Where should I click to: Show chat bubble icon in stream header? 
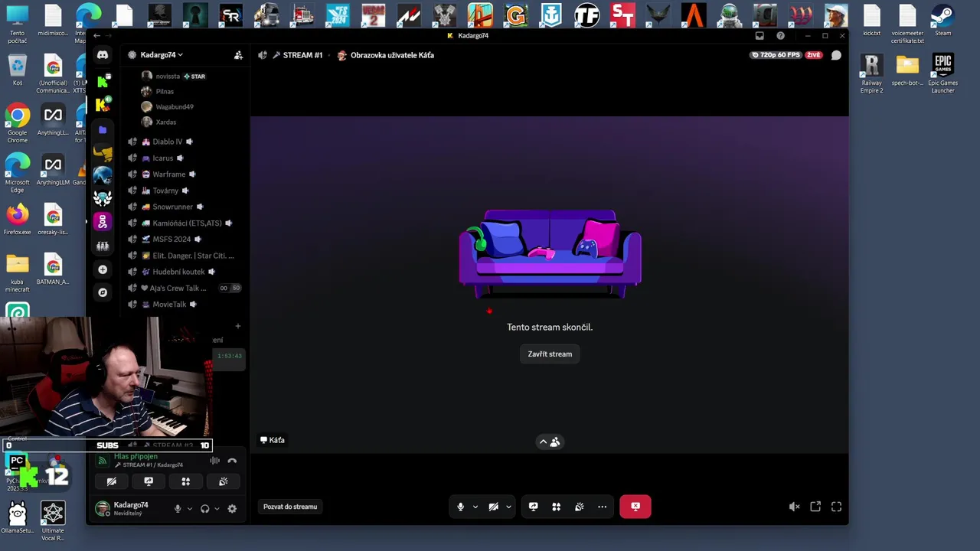[836, 55]
